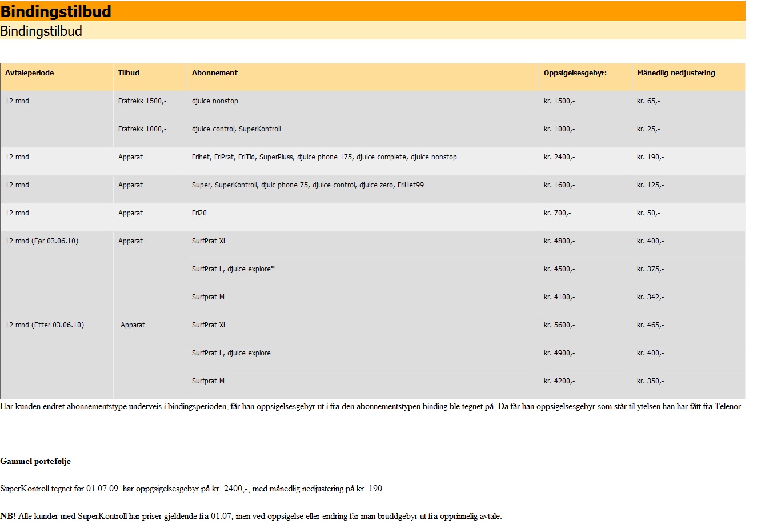Click SurfPrat XL in the kr. 5600,- row
Image resolution: width=761 pixels, height=532 pixels.
tap(363, 329)
